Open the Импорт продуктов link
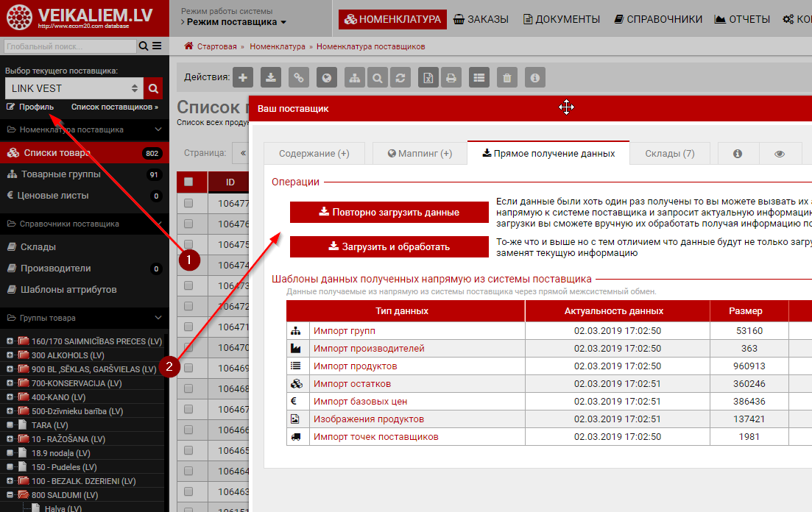This screenshot has width=812, height=512. point(355,366)
